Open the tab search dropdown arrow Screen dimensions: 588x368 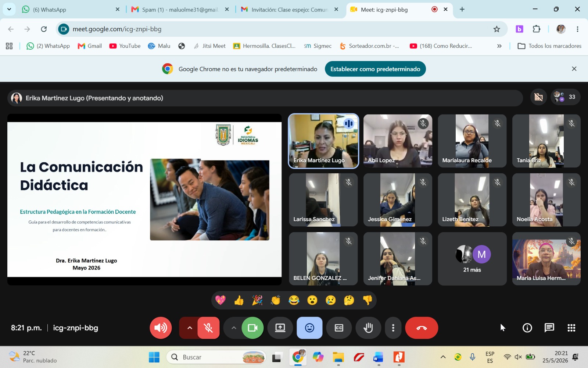[x=9, y=9]
